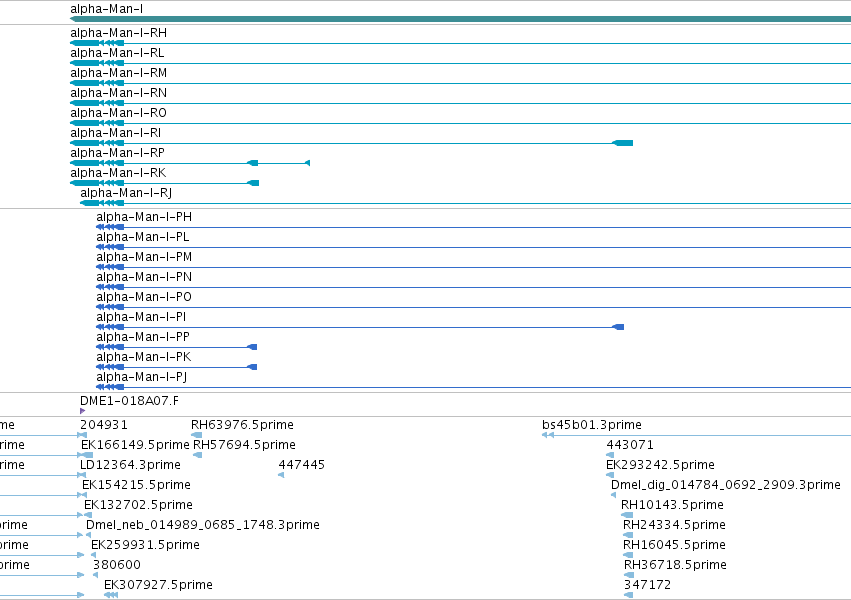Click the purple DME1-018A07.F arrow glyph
The width and height of the screenshot is (851, 600).
pos(82,411)
